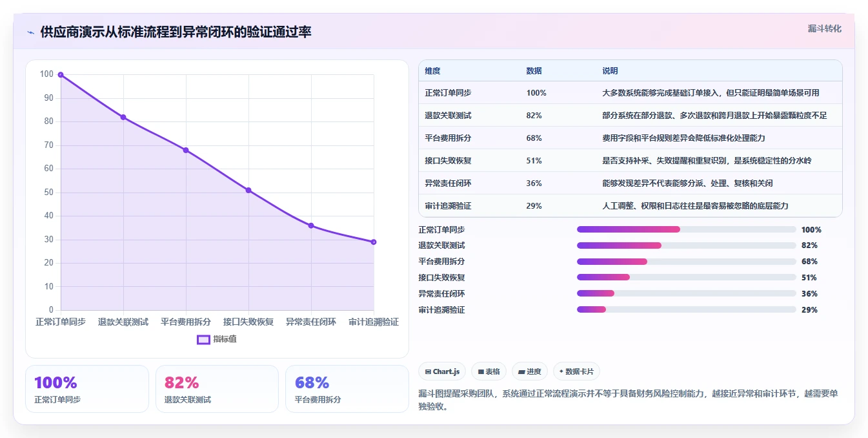Screen dimensions: 868x438
Task: Click the 接口失败恢复 progress bar
Action: click(687, 278)
